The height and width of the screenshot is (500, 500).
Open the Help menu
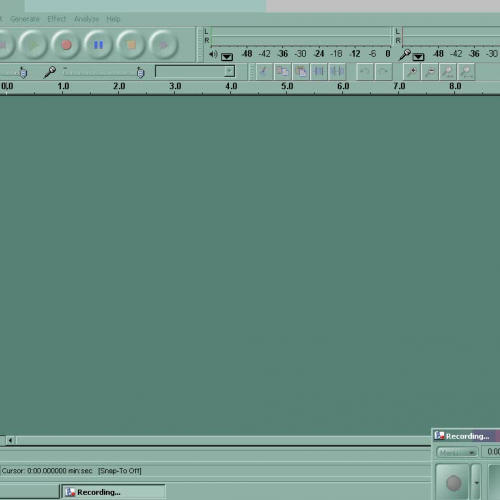(113, 19)
